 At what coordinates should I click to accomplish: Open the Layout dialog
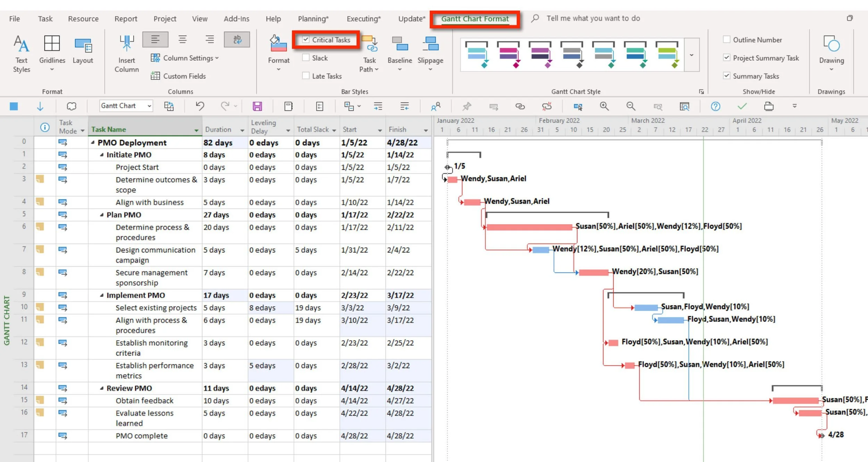(83, 51)
